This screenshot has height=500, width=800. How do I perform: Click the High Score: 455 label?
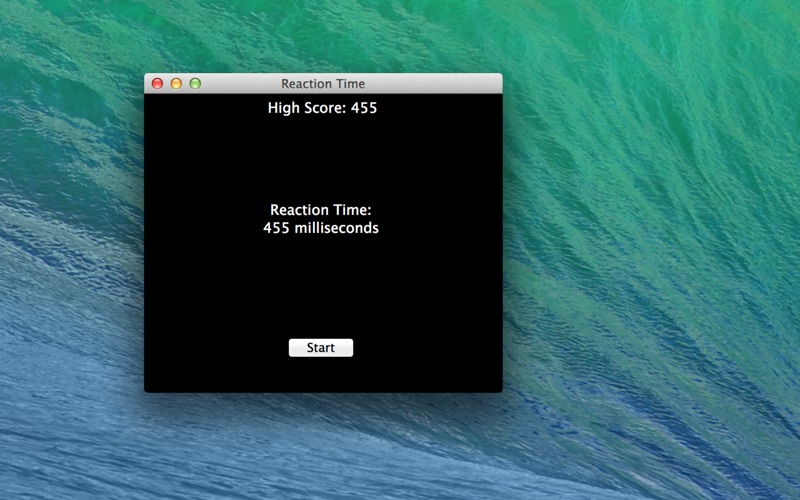322,108
